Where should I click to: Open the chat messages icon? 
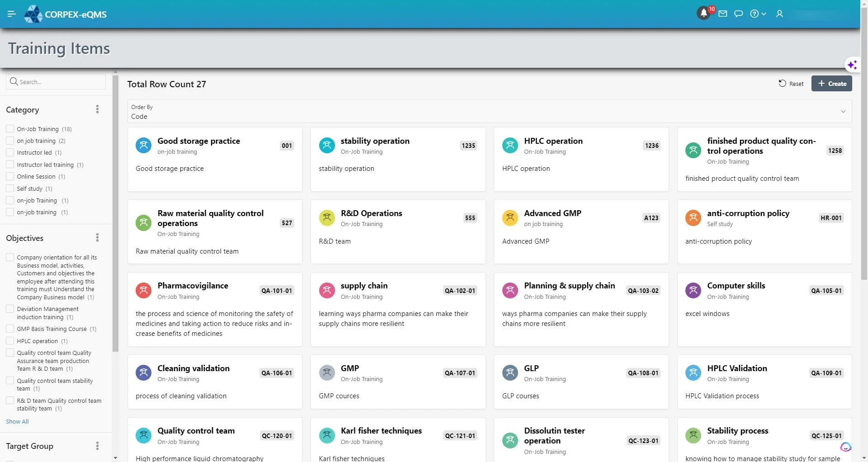738,14
